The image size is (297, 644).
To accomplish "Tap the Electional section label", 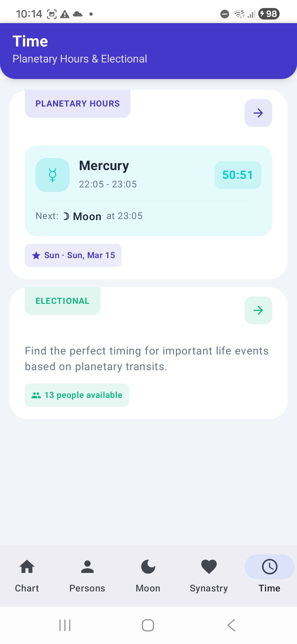I will pos(62,301).
